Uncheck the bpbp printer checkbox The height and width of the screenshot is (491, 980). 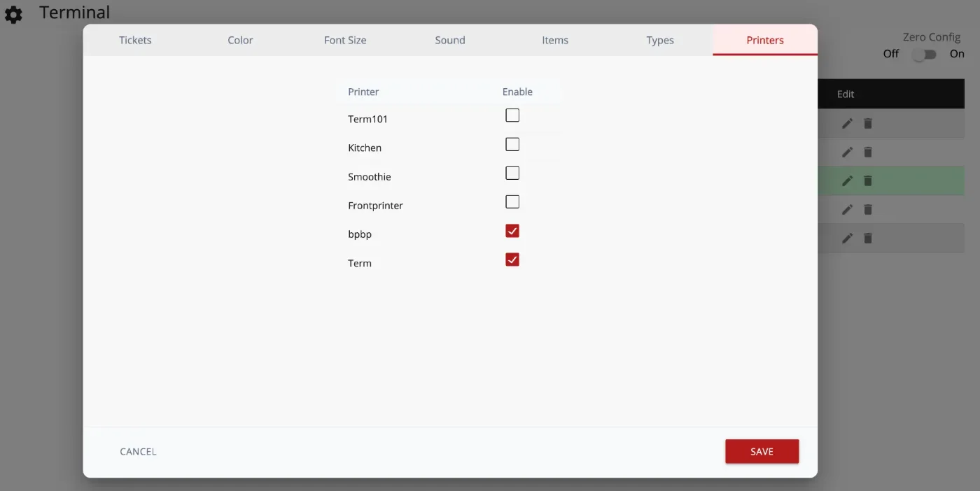512,231
